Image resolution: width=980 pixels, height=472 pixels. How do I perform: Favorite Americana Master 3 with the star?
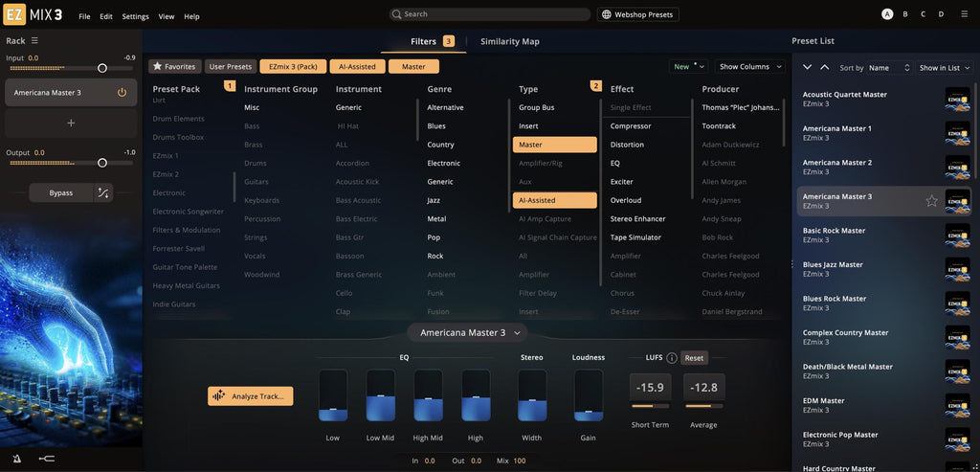pos(931,201)
